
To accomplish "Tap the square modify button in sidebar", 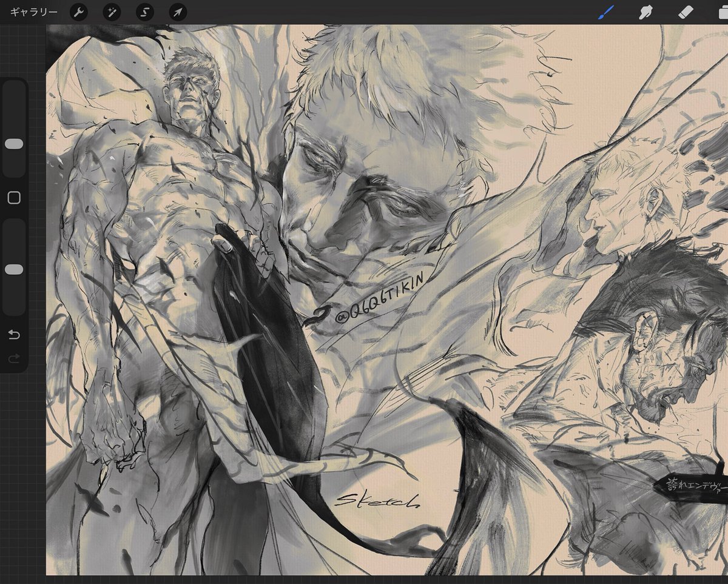I will 13,198.
